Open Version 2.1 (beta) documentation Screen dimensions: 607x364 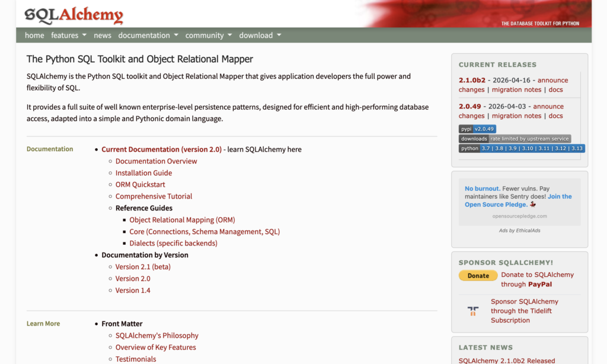pyautogui.click(x=143, y=267)
